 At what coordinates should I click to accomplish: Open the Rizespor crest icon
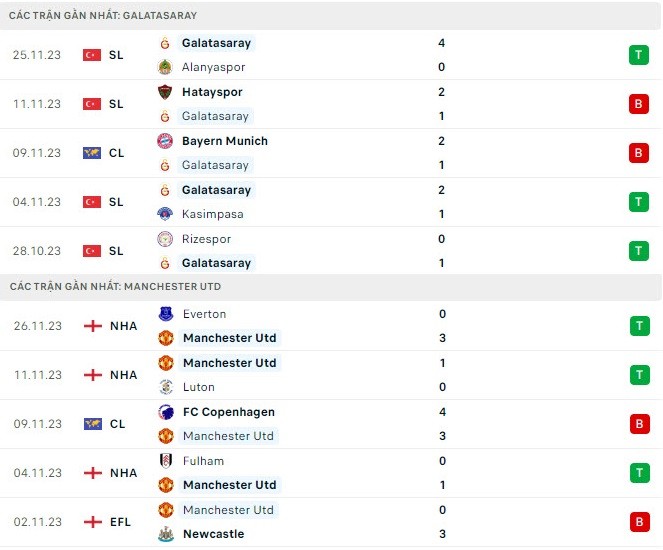click(166, 239)
